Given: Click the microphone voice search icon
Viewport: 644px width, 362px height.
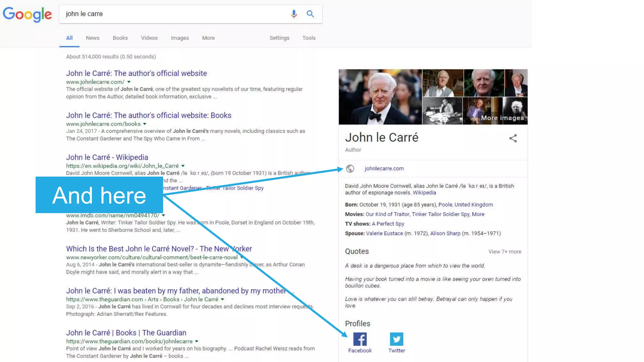Looking at the screenshot, I should [x=294, y=14].
